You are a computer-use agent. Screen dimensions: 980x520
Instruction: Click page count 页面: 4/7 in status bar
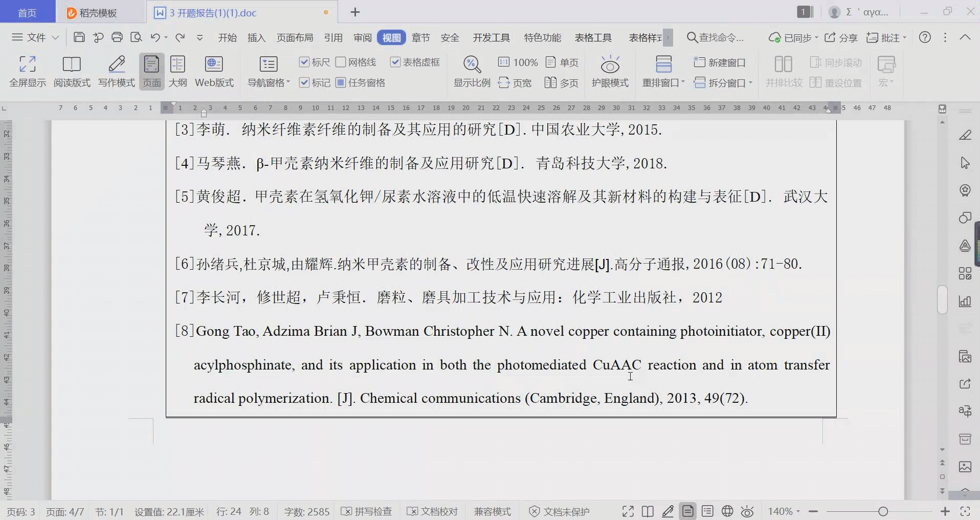65,511
